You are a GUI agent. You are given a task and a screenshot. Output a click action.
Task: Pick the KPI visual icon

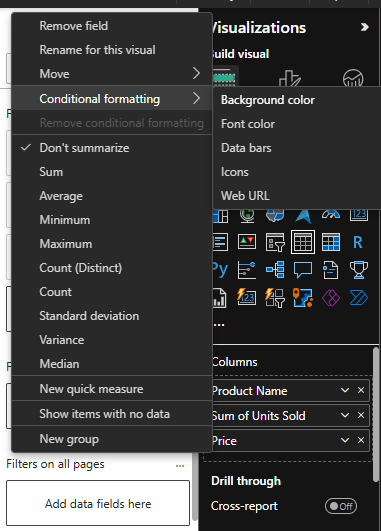click(x=247, y=242)
